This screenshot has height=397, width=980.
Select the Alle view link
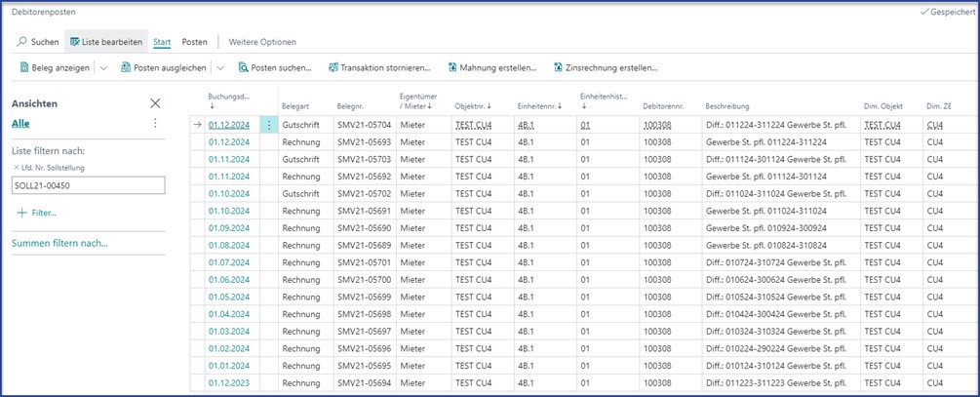[x=20, y=124]
